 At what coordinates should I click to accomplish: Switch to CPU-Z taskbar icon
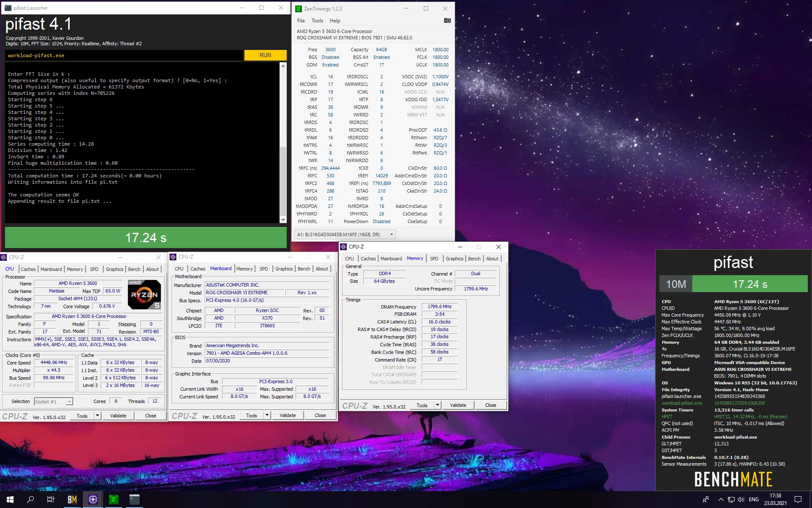[93, 500]
